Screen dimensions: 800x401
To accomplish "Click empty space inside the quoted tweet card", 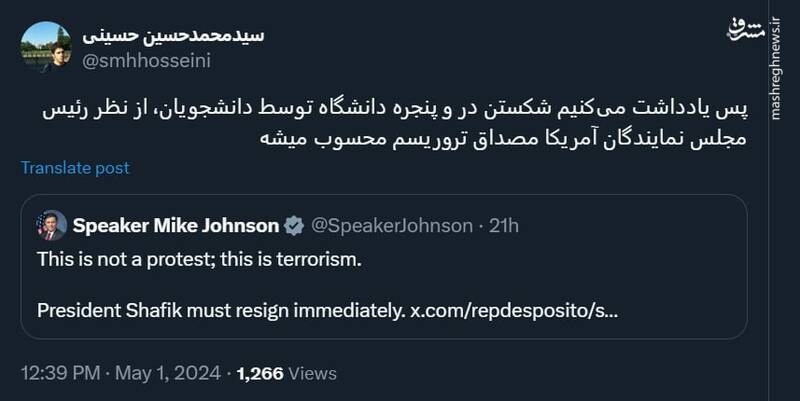I will point(600,270).
